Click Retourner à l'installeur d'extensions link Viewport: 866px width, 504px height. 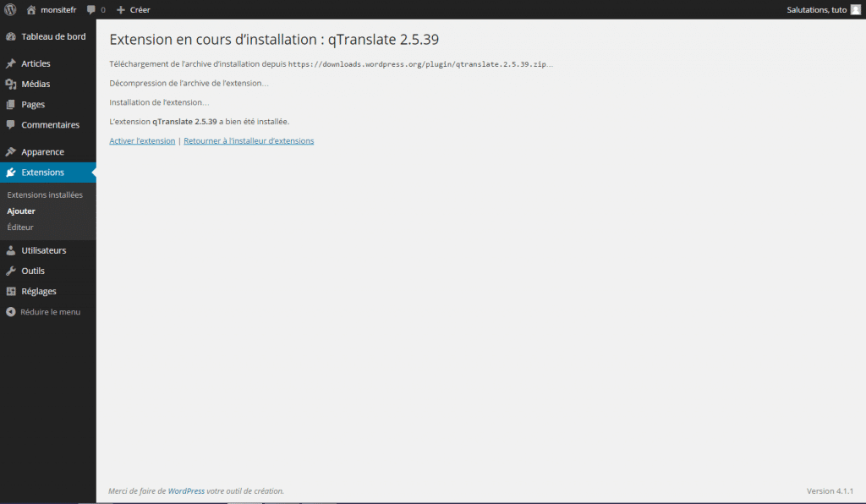[x=249, y=141]
